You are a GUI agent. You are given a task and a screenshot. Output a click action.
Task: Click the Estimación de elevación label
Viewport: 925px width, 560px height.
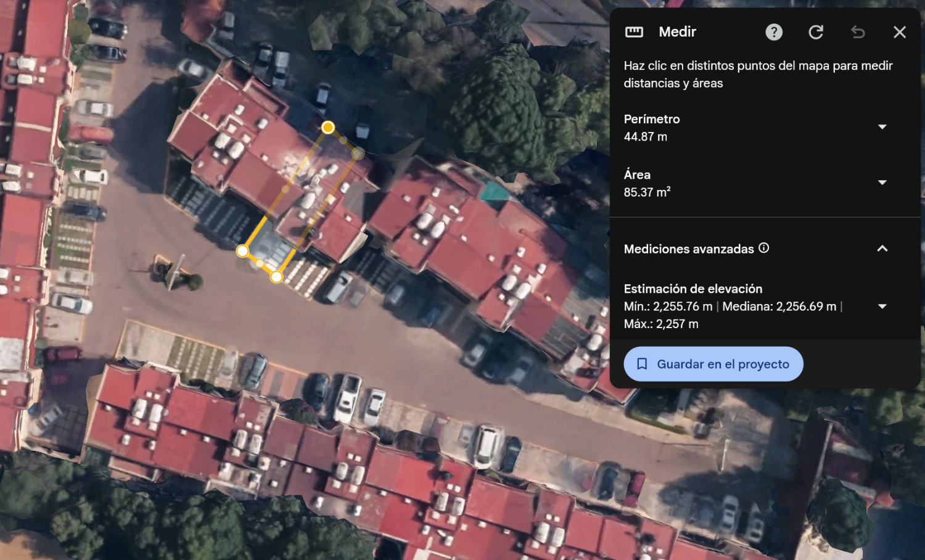[x=693, y=289]
